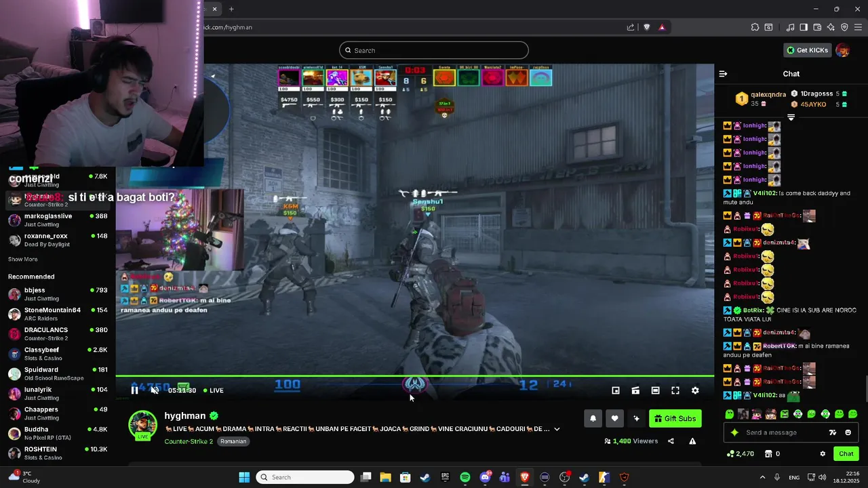
Task: Unmute the stream volume icon
Action: click(155, 390)
